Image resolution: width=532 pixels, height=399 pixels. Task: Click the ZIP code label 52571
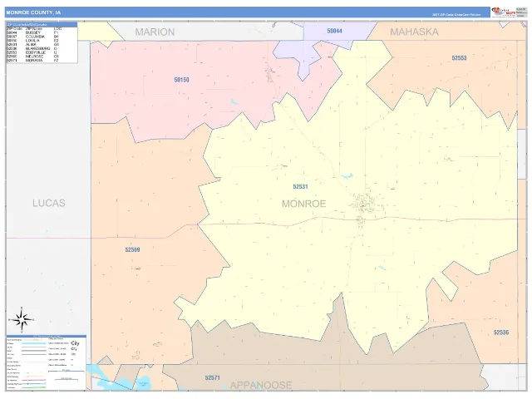pyautogui.click(x=213, y=377)
